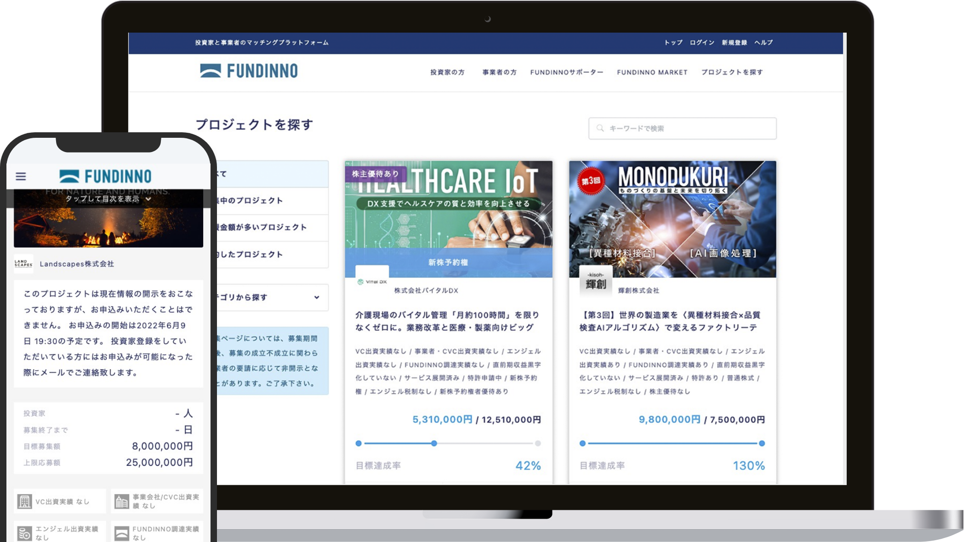Image resolution: width=980 pixels, height=542 pixels.
Task: Click the FUNDINNO logo on desktop header
Action: (x=249, y=71)
